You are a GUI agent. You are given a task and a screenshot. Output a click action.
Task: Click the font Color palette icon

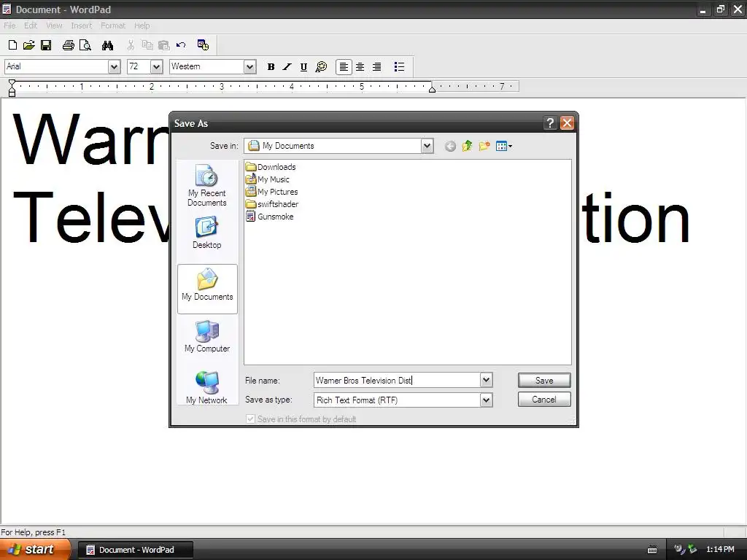pyautogui.click(x=321, y=66)
